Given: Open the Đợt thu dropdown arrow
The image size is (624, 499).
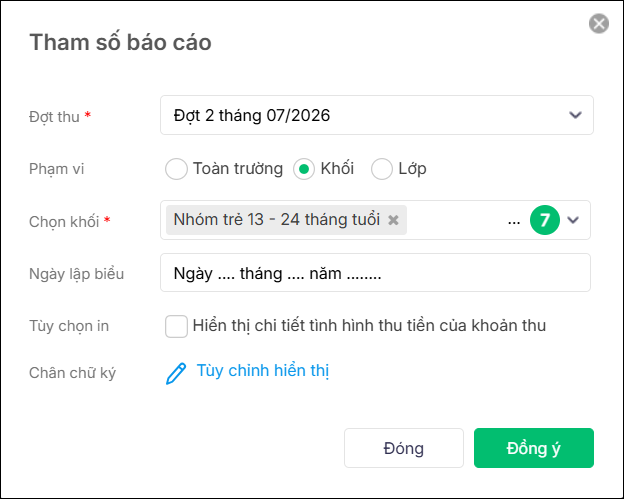Looking at the screenshot, I should click(x=575, y=115).
